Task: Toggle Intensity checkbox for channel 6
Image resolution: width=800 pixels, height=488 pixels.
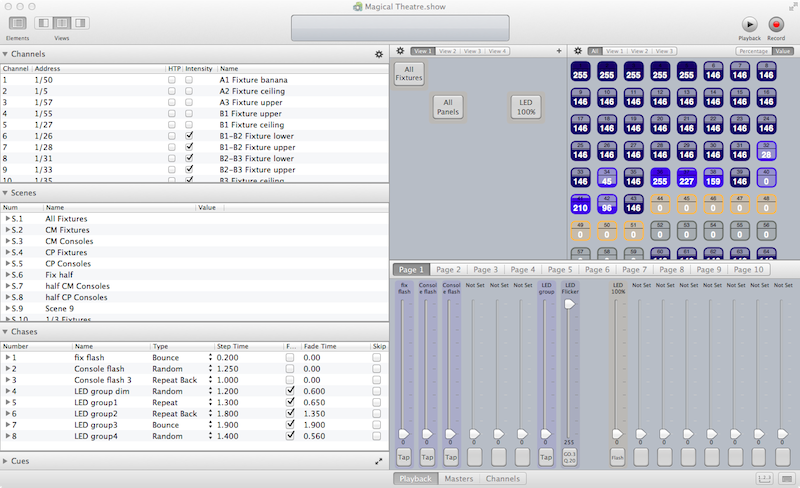Action: [190, 135]
